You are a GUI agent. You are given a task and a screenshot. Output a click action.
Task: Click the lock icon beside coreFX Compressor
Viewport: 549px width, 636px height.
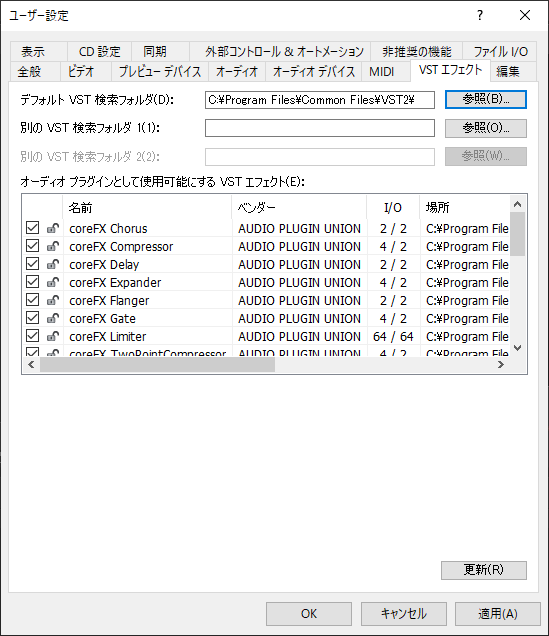click(x=53, y=246)
